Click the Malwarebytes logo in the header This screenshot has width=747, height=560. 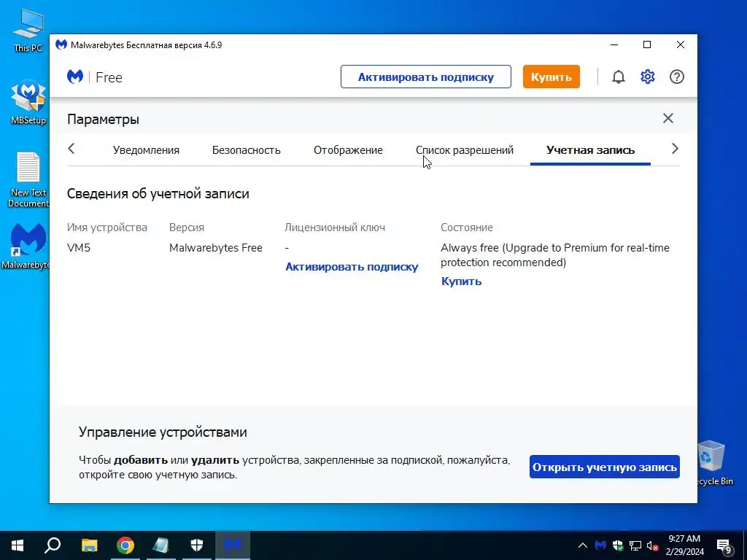[x=75, y=77]
